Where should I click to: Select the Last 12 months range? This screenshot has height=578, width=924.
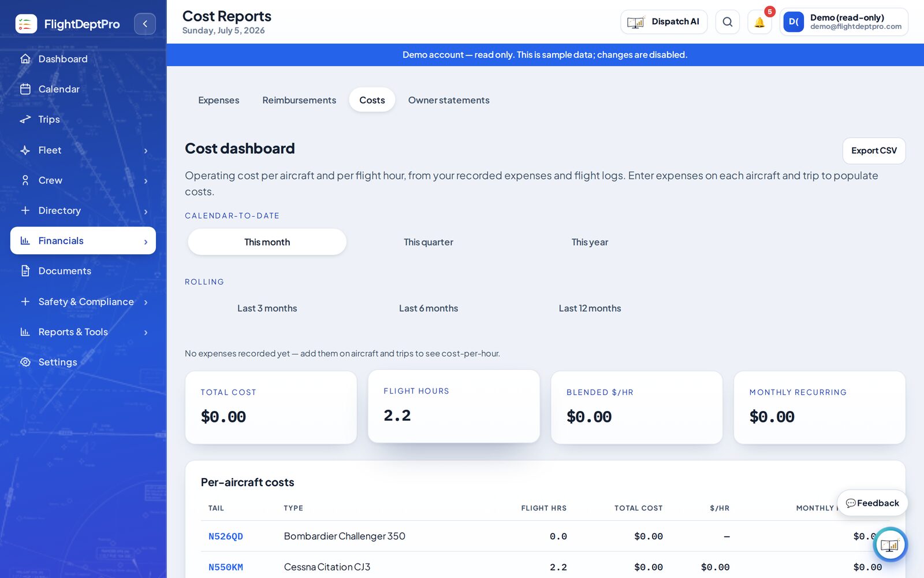pos(590,308)
